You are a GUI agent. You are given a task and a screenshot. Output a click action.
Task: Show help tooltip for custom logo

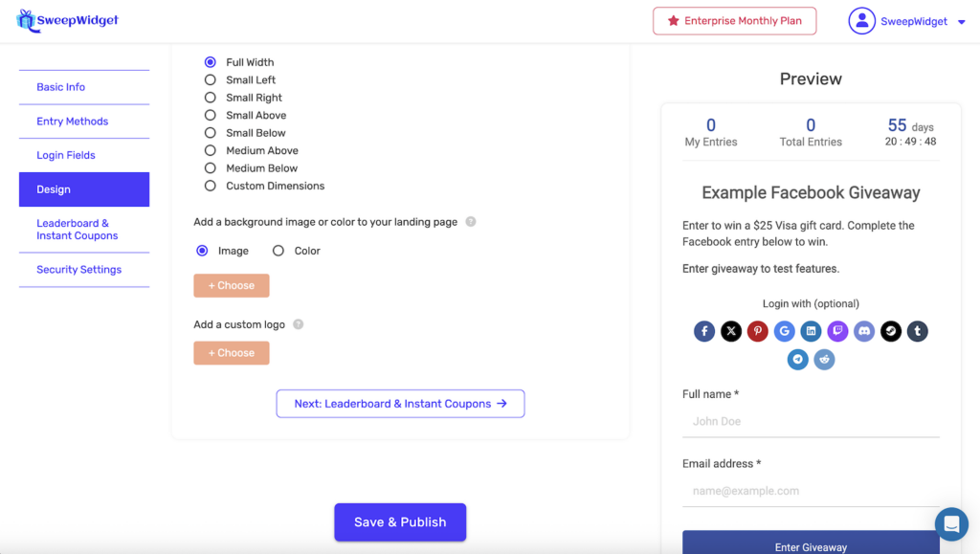[298, 324]
